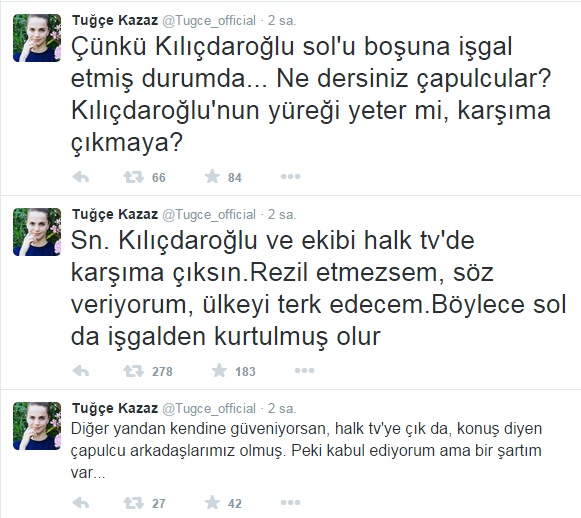Open more options on the first tweet

[x=290, y=177]
